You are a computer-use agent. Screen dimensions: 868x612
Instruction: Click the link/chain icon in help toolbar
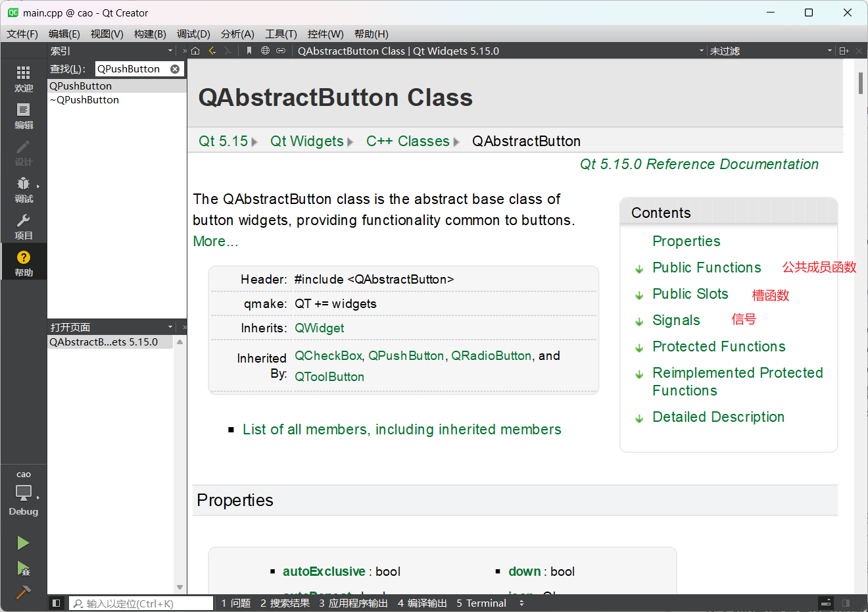(x=281, y=51)
